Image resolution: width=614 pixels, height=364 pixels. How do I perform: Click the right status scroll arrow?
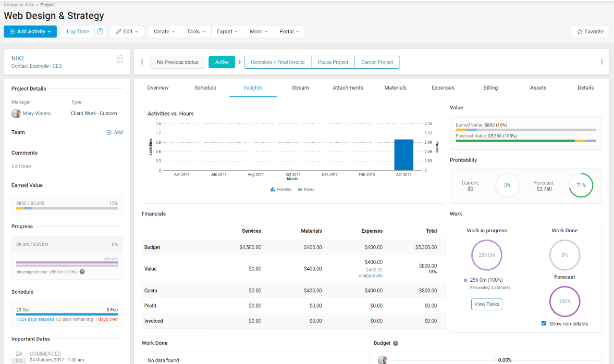(602, 62)
